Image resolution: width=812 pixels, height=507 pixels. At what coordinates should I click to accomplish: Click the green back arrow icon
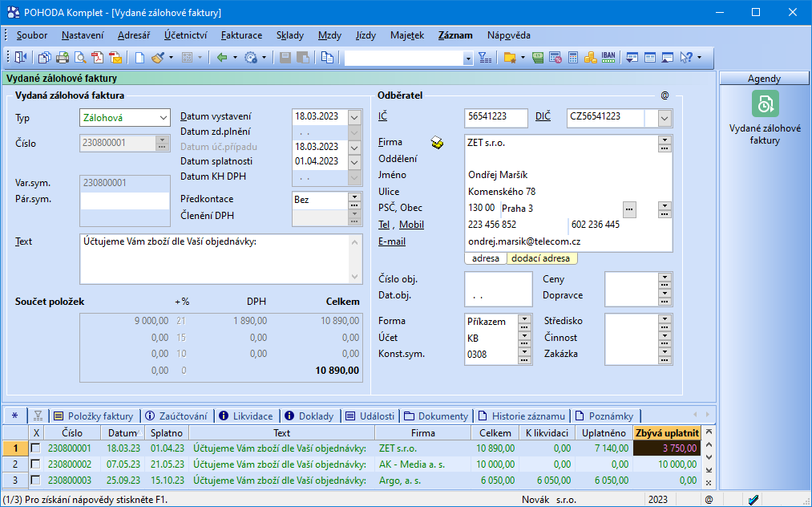point(222,58)
